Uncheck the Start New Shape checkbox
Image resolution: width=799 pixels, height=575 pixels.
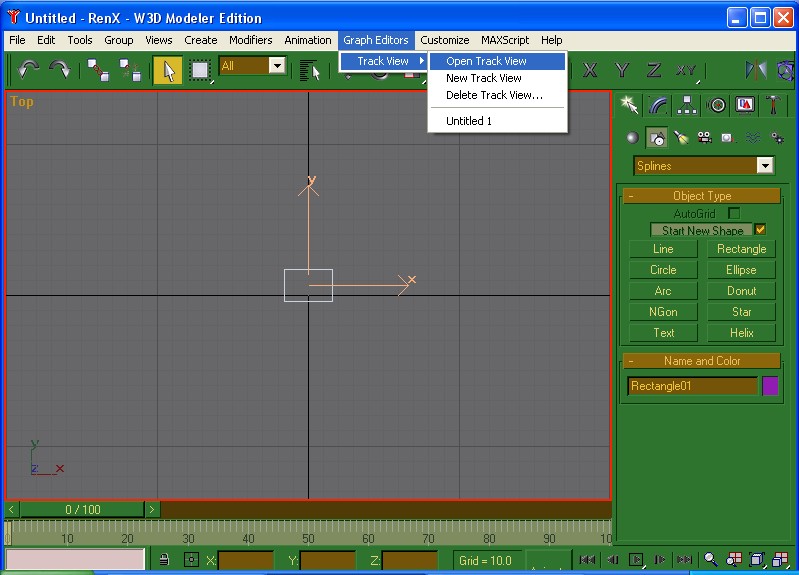point(760,229)
